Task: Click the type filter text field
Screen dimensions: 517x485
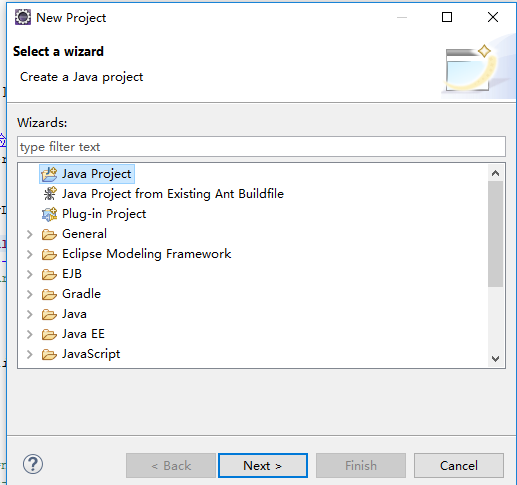Action: tap(261, 146)
